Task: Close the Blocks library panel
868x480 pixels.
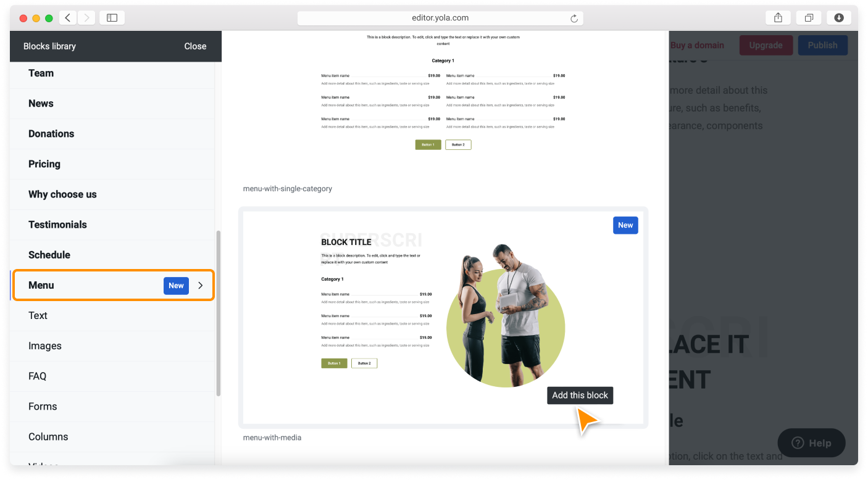Action: [x=195, y=46]
